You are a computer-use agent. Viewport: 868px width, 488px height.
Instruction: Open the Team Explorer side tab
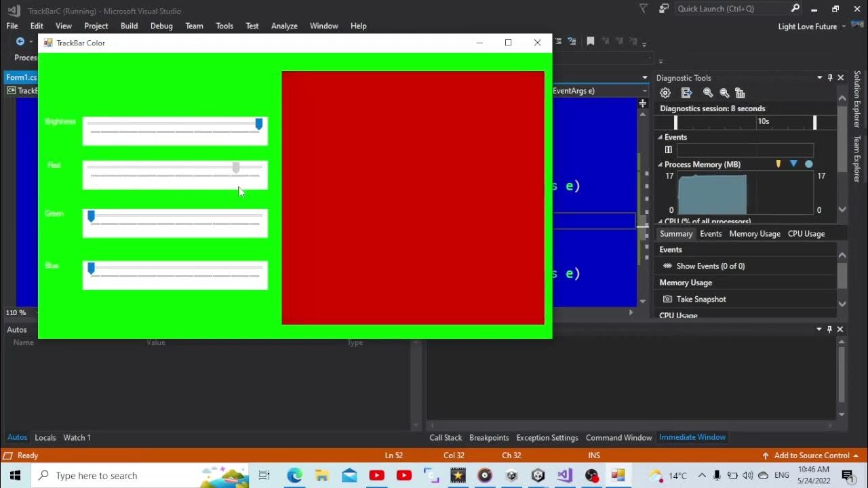click(x=857, y=159)
